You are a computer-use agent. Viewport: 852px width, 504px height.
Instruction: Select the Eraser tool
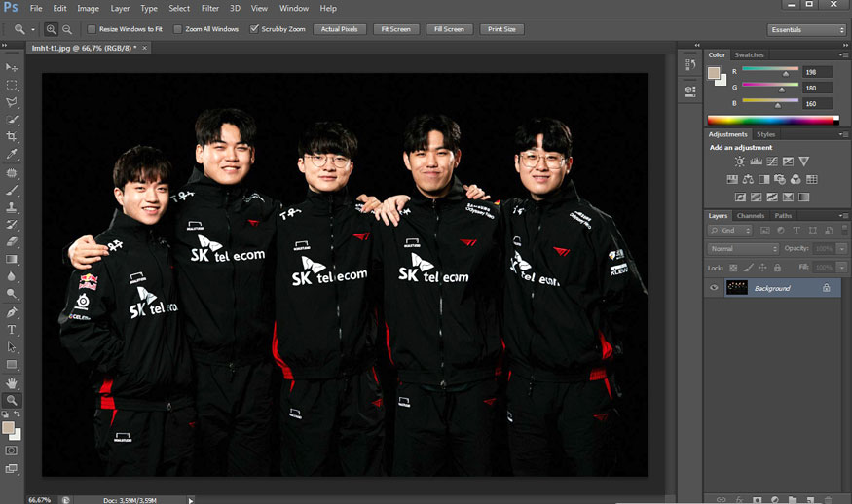tap(12, 241)
